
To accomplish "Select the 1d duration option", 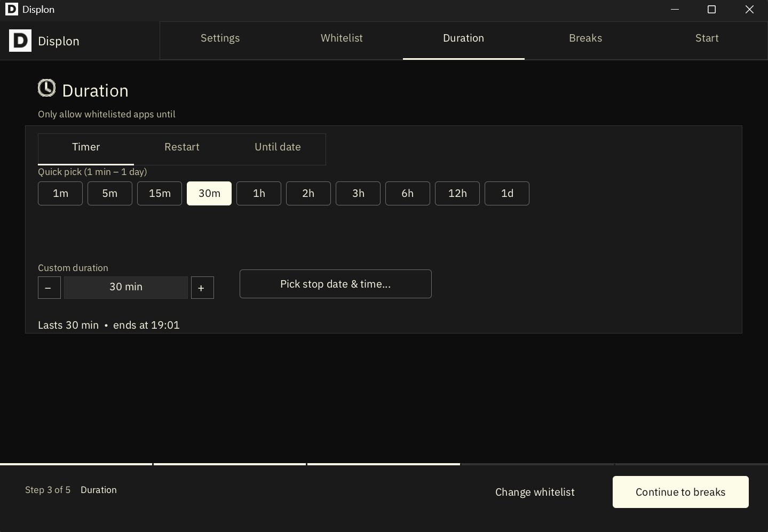I will (x=507, y=193).
